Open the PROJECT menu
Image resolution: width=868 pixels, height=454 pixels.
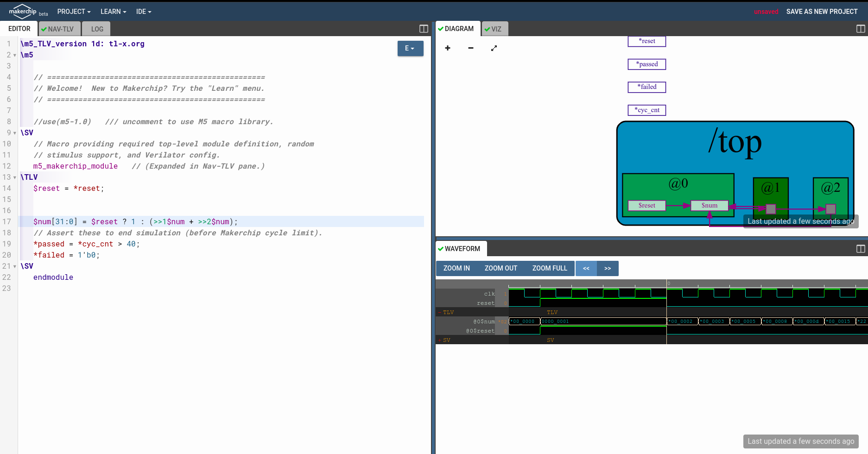tap(73, 11)
